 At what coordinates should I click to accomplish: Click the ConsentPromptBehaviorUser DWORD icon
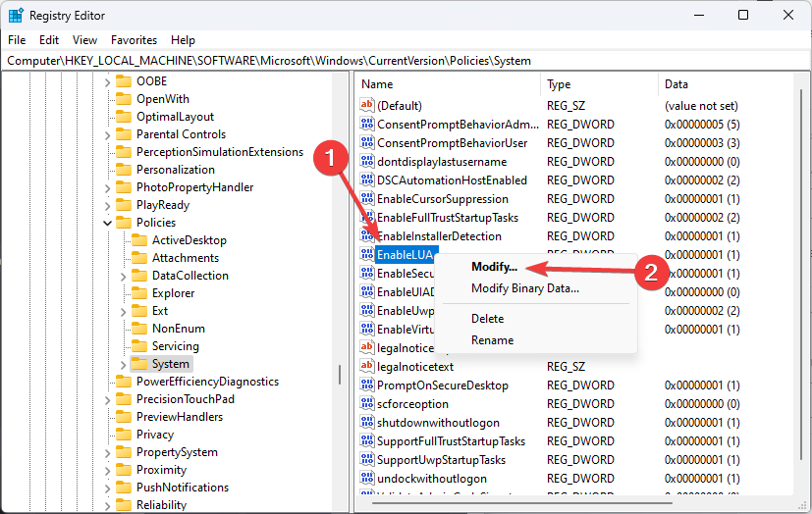(x=366, y=142)
